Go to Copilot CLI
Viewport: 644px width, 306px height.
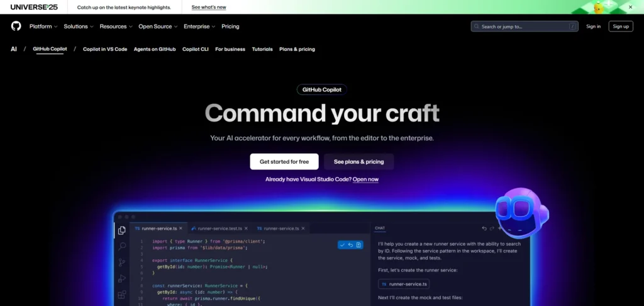[x=196, y=49]
